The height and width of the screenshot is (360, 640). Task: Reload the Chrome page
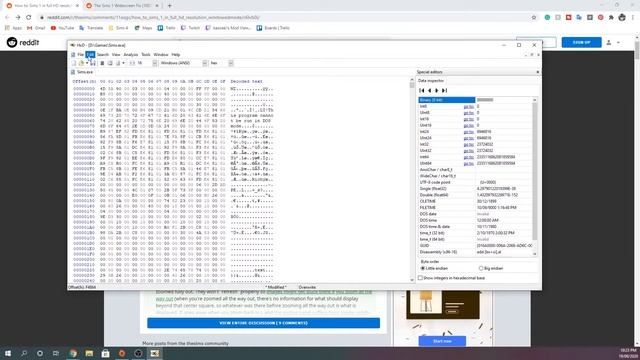(x=29, y=18)
